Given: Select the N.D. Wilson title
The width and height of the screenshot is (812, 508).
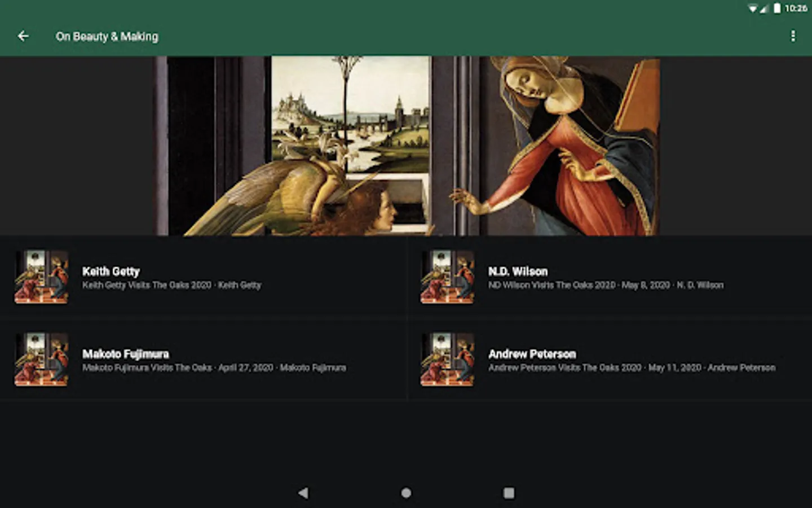Looking at the screenshot, I should tap(518, 271).
